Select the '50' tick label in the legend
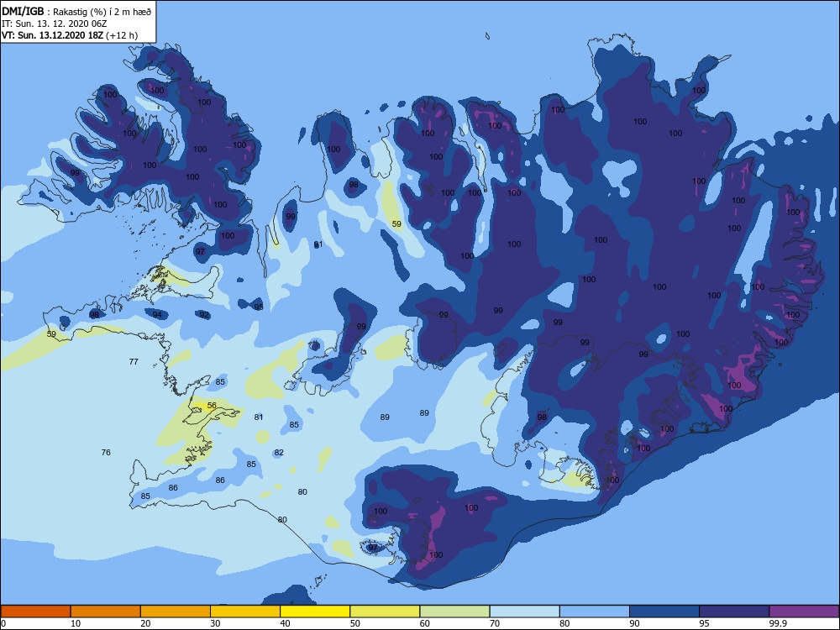This screenshot has width=840, height=630. point(355,623)
